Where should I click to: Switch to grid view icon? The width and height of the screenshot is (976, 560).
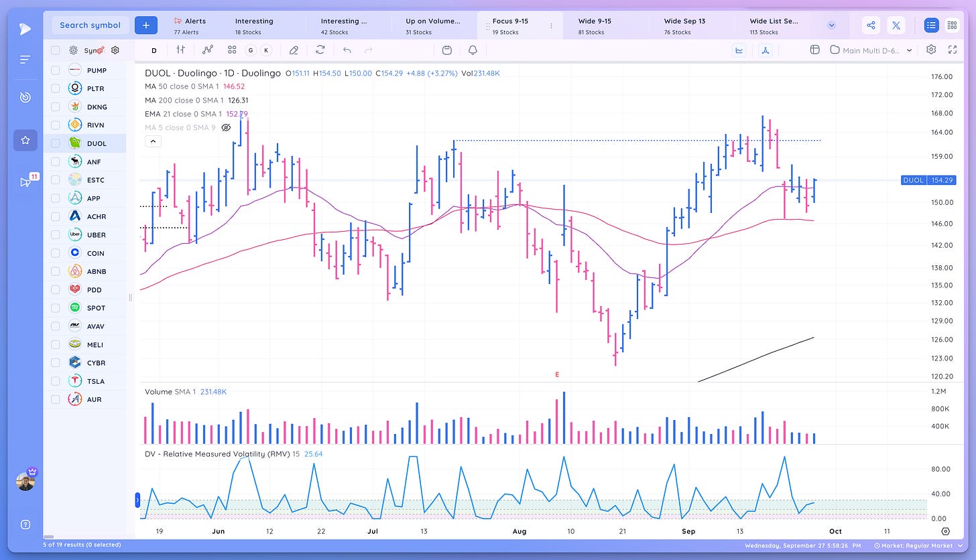(952, 25)
